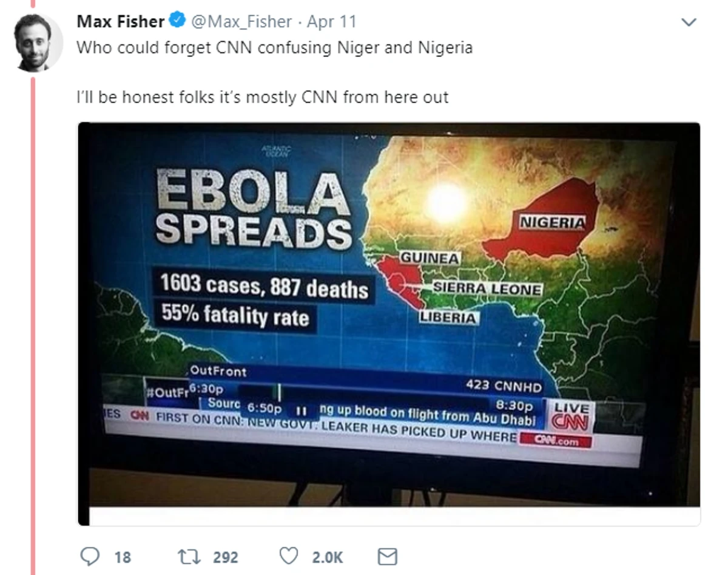
Task: Click the 18 replies count
Action: [122, 557]
